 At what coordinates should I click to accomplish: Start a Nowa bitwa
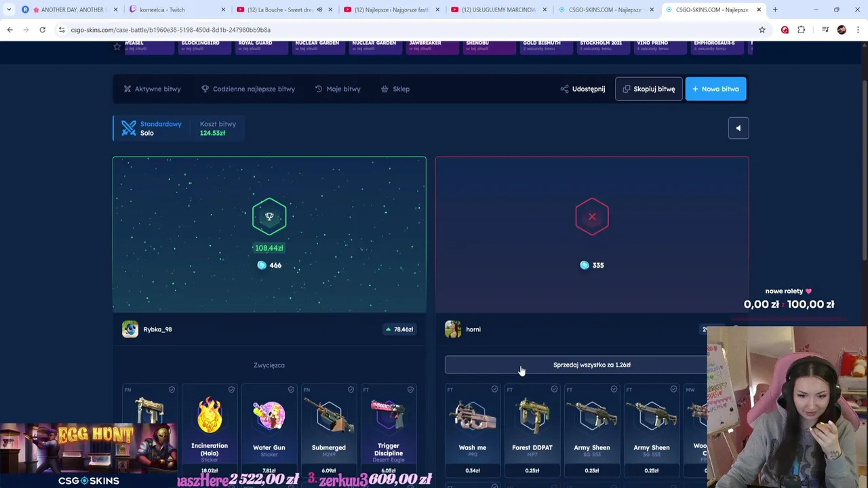click(x=715, y=89)
